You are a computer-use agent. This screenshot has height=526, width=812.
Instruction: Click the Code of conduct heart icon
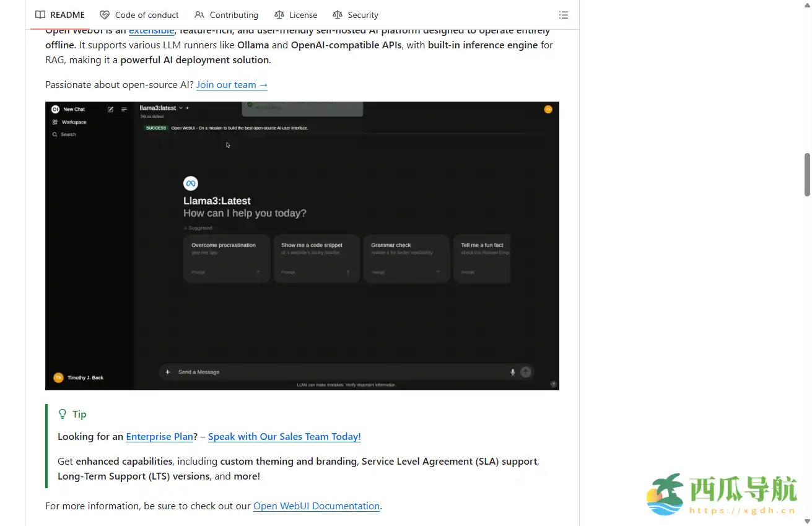pyautogui.click(x=105, y=15)
